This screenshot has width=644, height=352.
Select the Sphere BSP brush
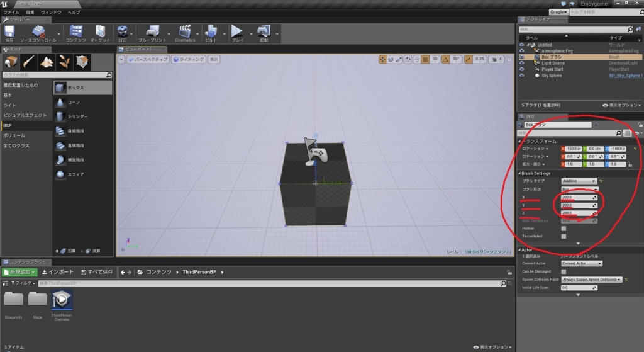click(82, 174)
